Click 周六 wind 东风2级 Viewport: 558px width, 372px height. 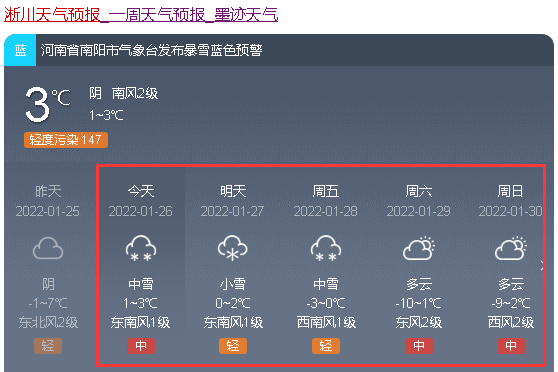(x=419, y=323)
